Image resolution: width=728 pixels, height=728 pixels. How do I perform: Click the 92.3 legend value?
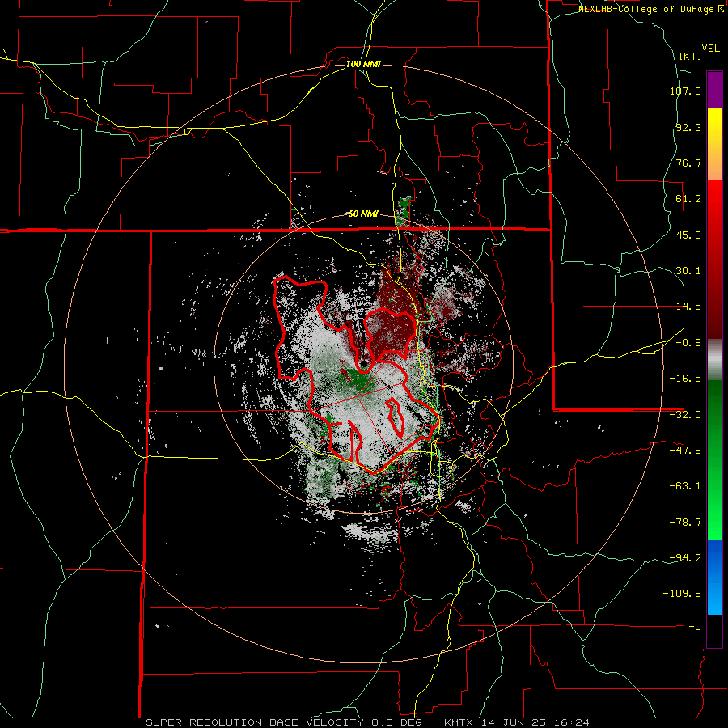tap(688, 127)
